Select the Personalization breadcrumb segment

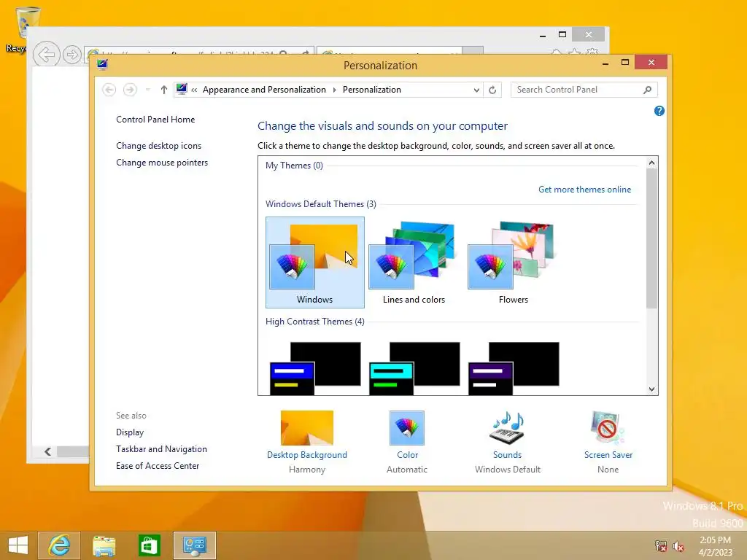(x=371, y=90)
